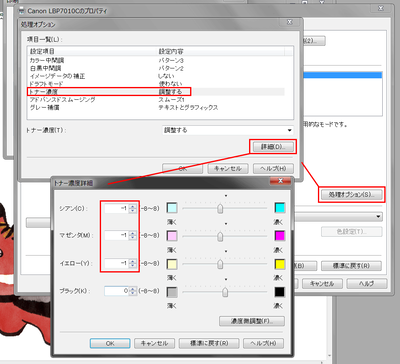Click the bright yellow swatch
Screen dimensions: 400x364
coord(280,264)
